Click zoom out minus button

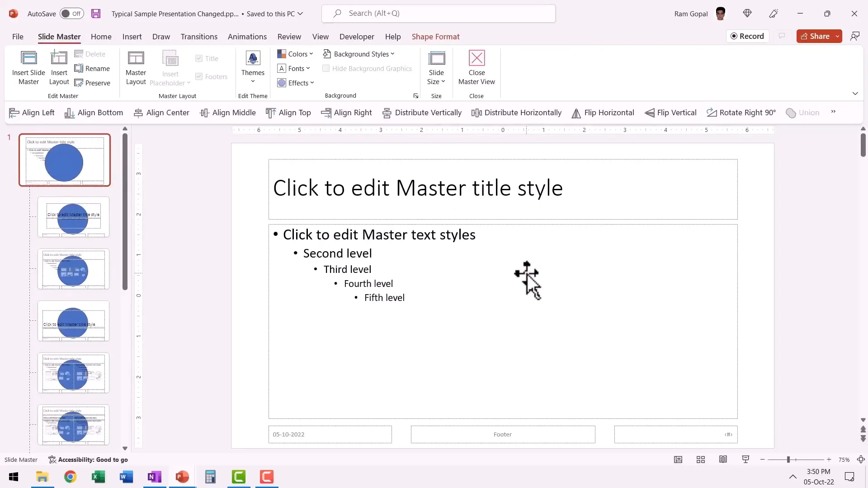(x=763, y=460)
